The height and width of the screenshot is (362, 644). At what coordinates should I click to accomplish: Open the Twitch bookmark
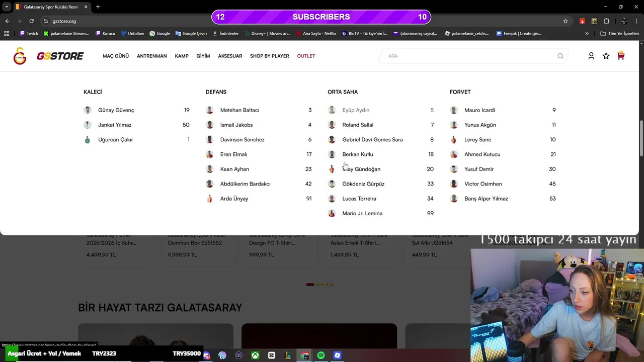click(x=29, y=34)
